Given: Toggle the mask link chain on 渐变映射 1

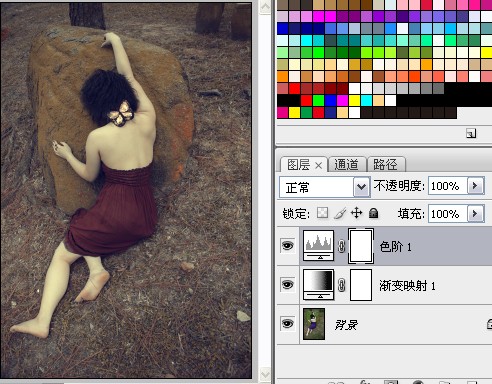Looking at the screenshot, I should click(342, 285).
